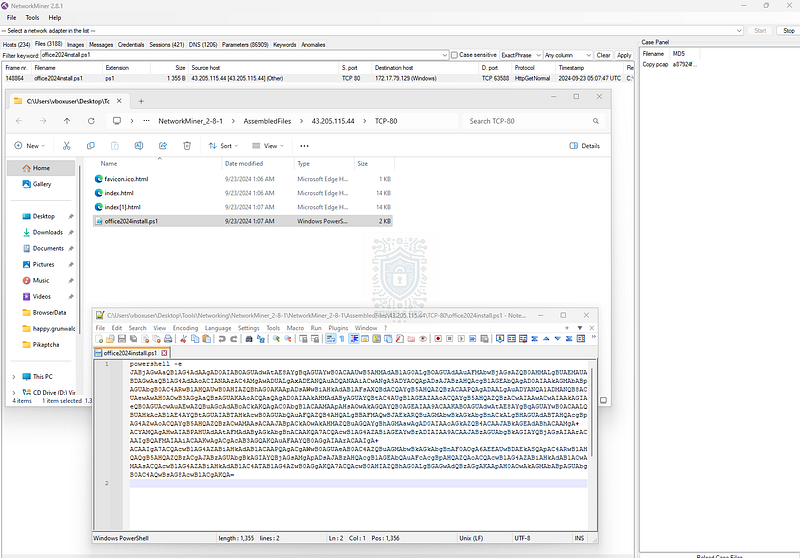
Task: Click AssembledFiles breadcrumb in address bar
Action: tap(267, 121)
